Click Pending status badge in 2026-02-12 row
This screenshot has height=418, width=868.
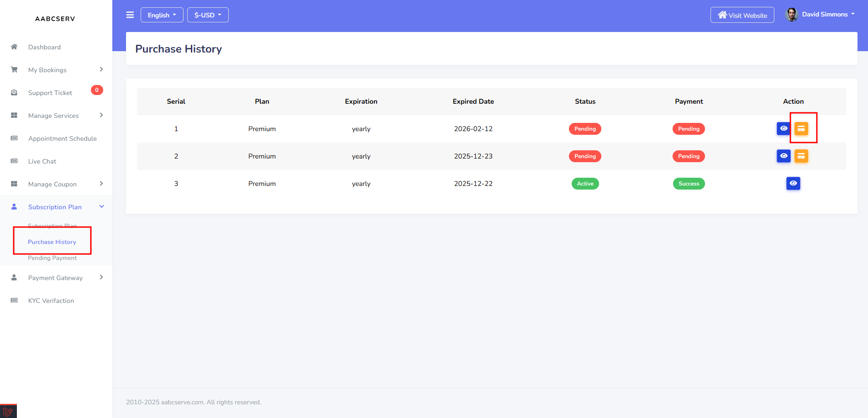tap(585, 129)
